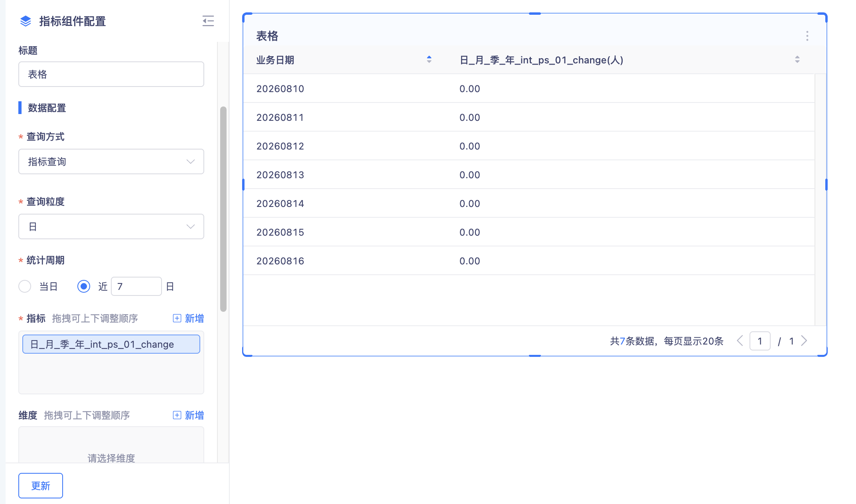Go to the next page arrow
The image size is (856, 504).
point(804,341)
